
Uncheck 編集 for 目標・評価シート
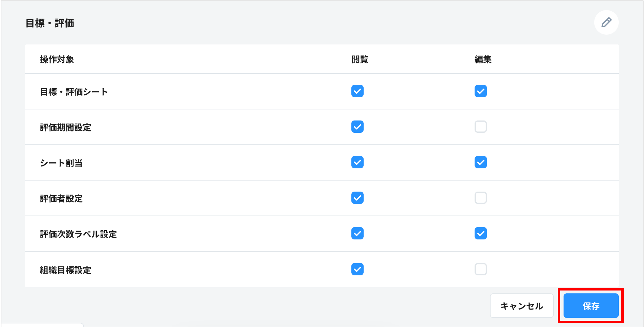click(x=480, y=91)
